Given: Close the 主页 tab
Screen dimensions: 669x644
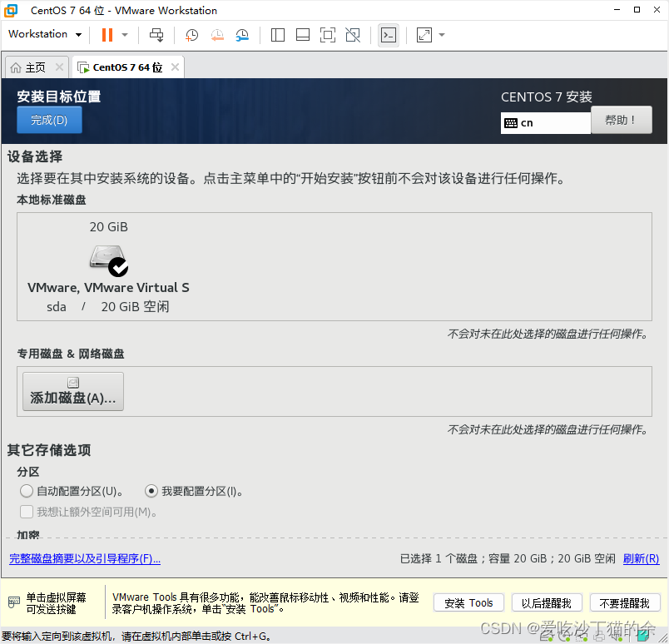Looking at the screenshot, I should [x=59, y=67].
